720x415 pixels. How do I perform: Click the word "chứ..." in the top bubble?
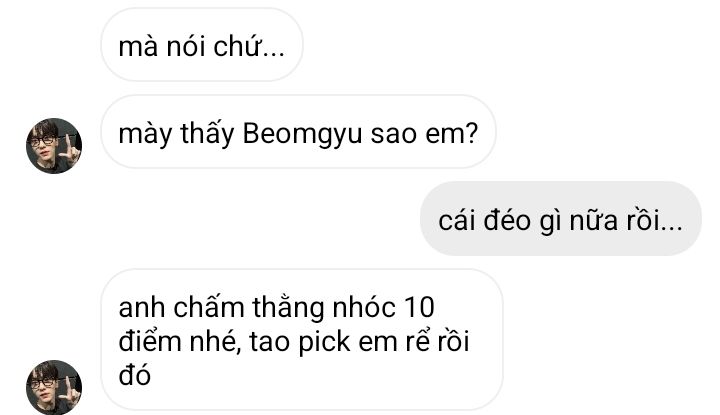[249, 46]
